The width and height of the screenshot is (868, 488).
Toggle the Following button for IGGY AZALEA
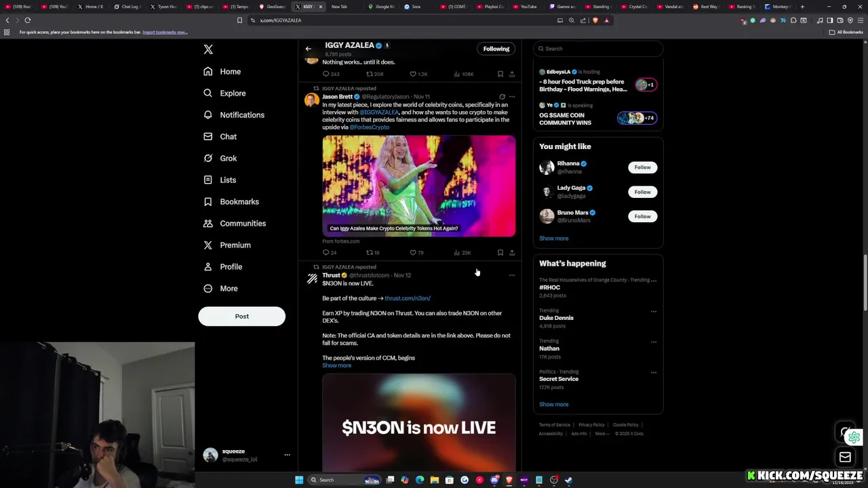pos(496,49)
